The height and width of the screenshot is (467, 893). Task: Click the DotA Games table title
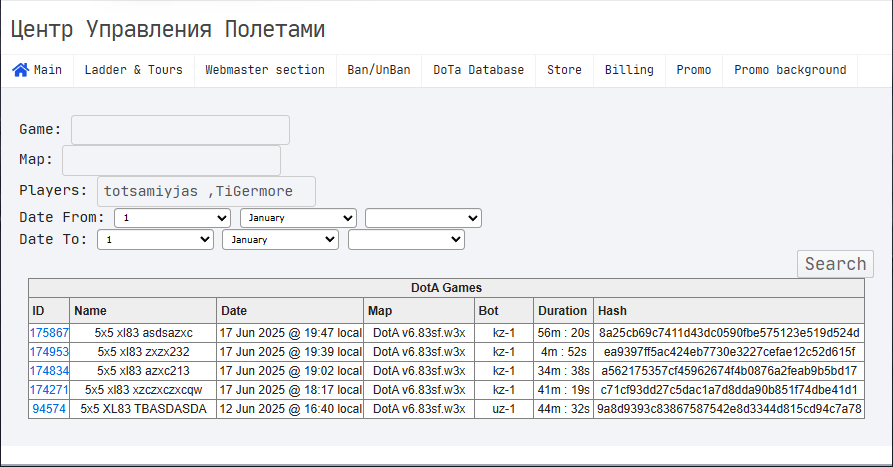point(446,288)
